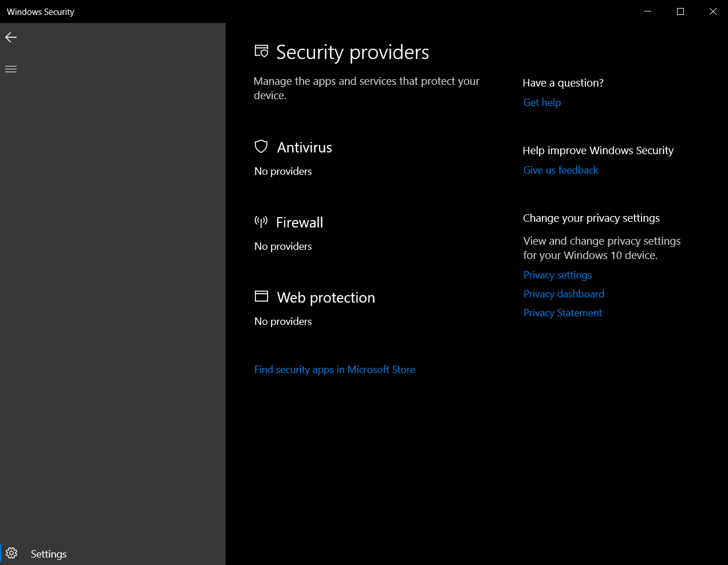
Task: Click No providers under Firewall
Action: [283, 246]
